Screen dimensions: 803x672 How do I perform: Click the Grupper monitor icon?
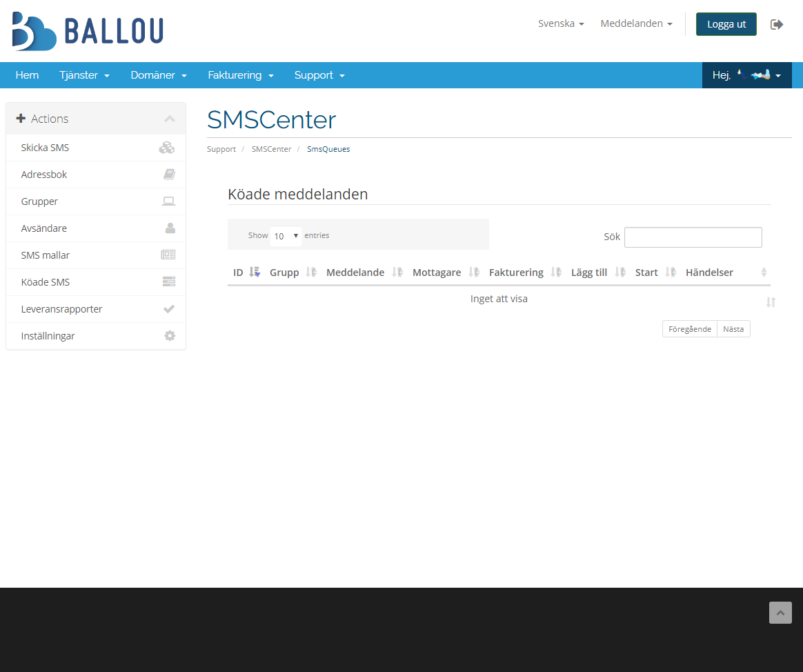tap(169, 201)
